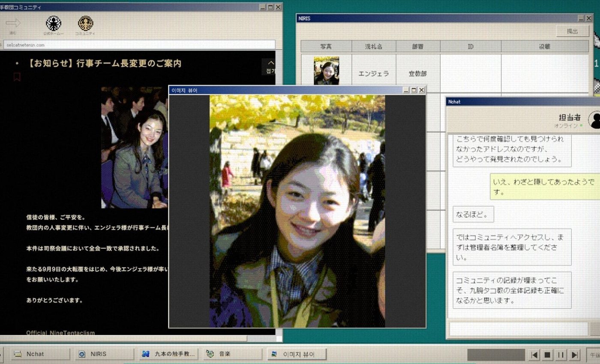Click the portrait in the 이미지 뷰어 window

click(x=297, y=211)
